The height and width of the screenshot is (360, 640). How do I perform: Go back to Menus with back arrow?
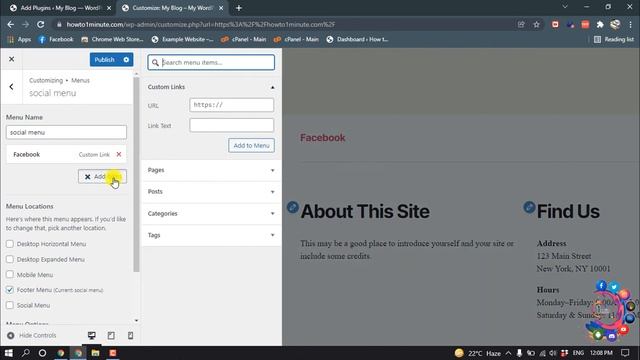point(11,87)
